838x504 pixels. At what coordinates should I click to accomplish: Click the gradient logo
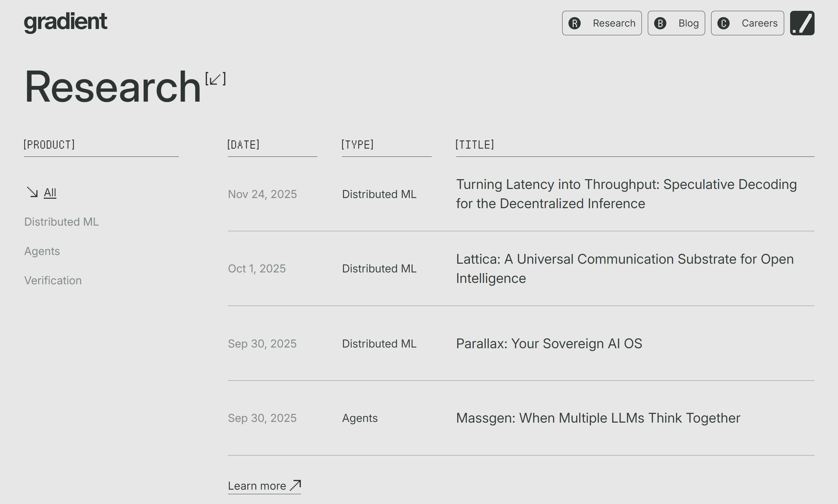tap(65, 22)
